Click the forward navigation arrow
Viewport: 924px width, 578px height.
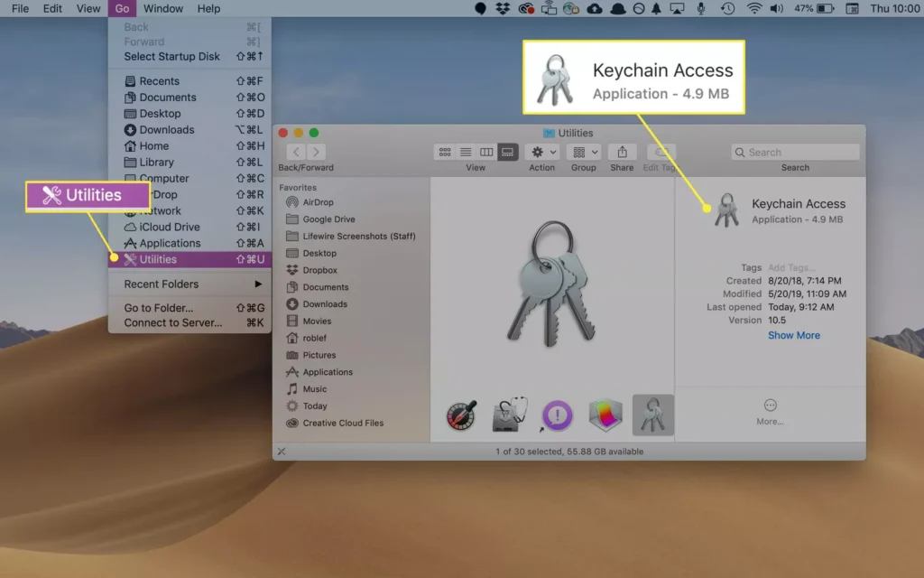(x=315, y=152)
